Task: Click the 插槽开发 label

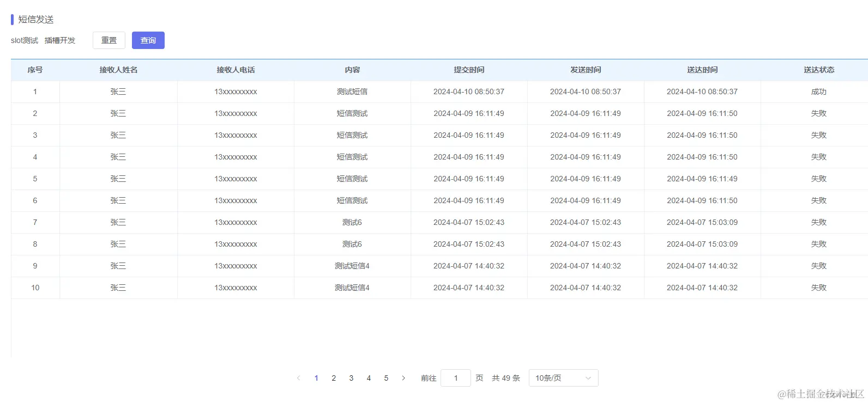Action: 60,40
